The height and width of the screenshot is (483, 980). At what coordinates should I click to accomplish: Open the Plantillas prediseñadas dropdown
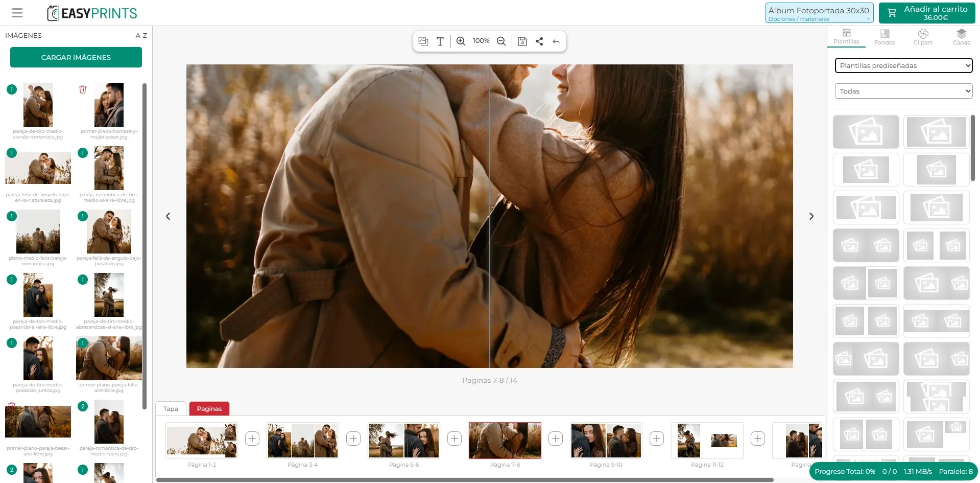[903, 65]
